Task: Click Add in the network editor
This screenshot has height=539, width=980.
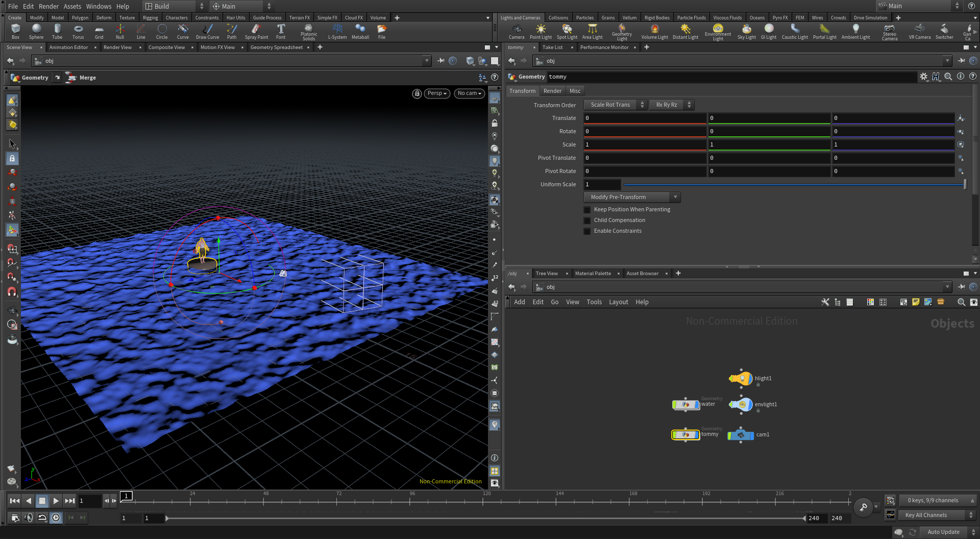Action: click(x=520, y=302)
